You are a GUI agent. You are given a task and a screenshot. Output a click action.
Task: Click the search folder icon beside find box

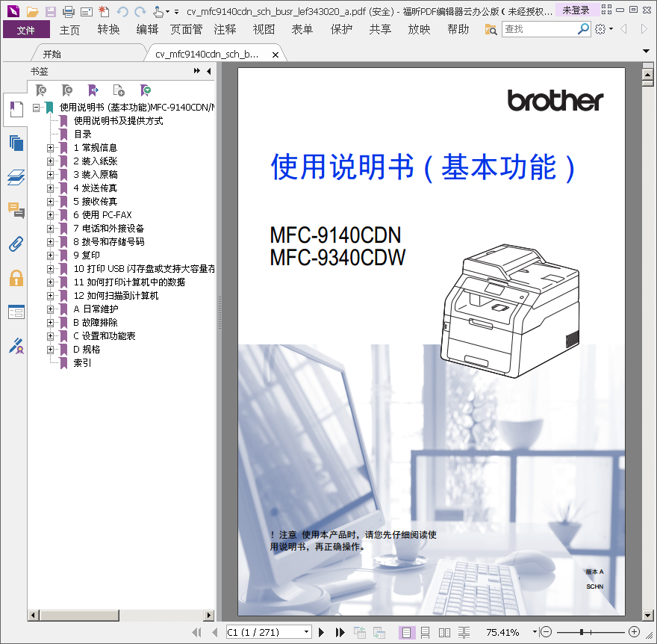click(x=491, y=29)
